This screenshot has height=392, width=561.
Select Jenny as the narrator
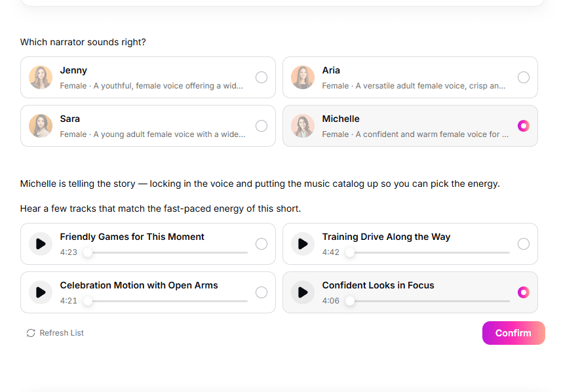pos(261,77)
